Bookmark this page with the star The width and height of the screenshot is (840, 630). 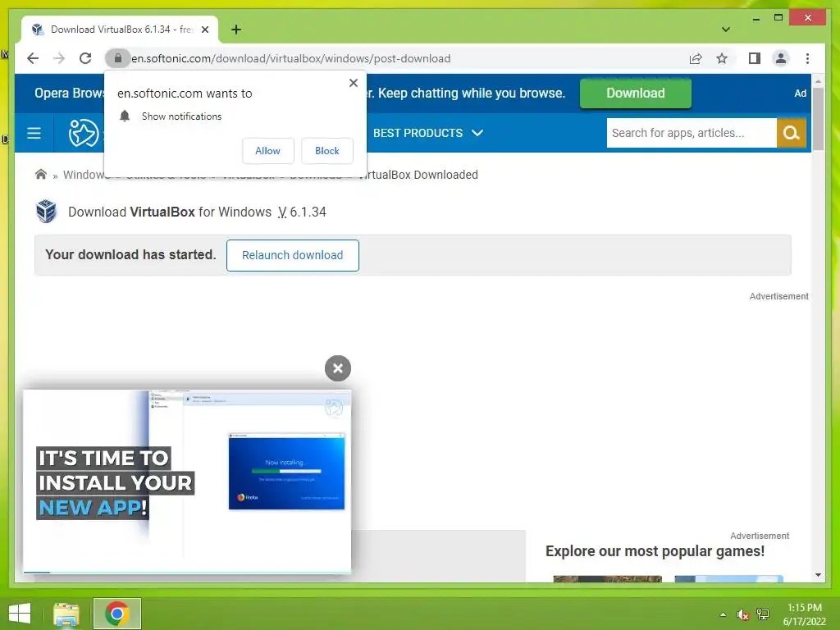(722, 58)
